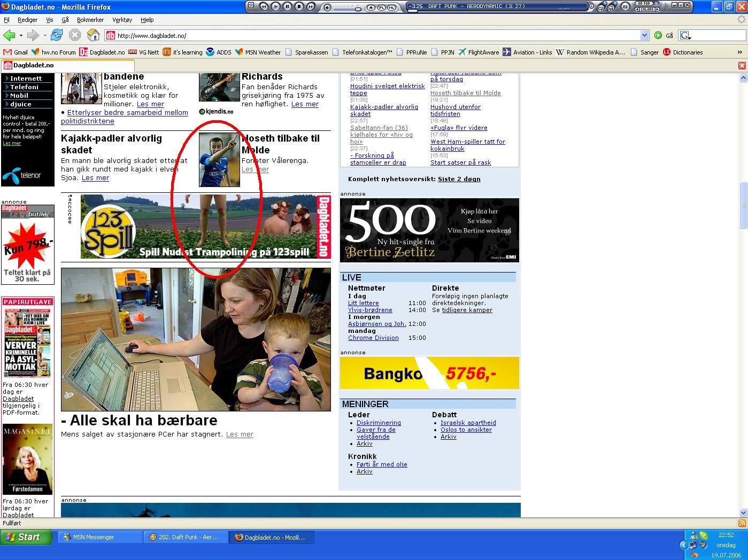Click the RSS feed icon in status bar
Viewport: 748px width, 560px height.
(x=742, y=523)
